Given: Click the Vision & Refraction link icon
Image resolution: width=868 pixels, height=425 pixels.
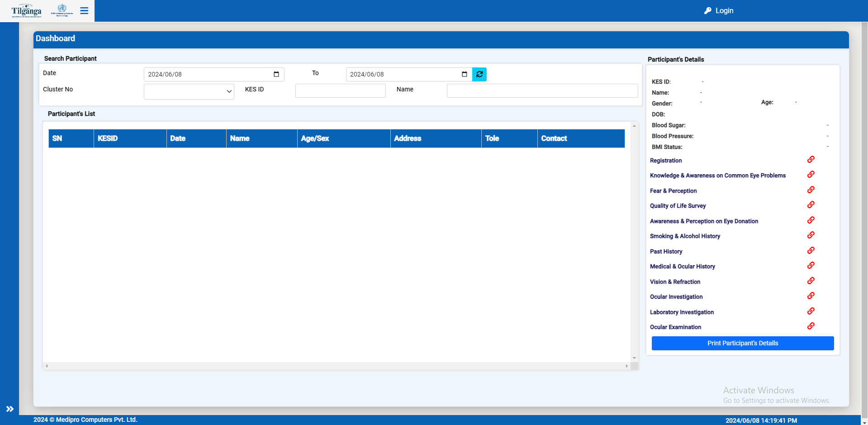Looking at the screenshot, I should pos(811,281).
